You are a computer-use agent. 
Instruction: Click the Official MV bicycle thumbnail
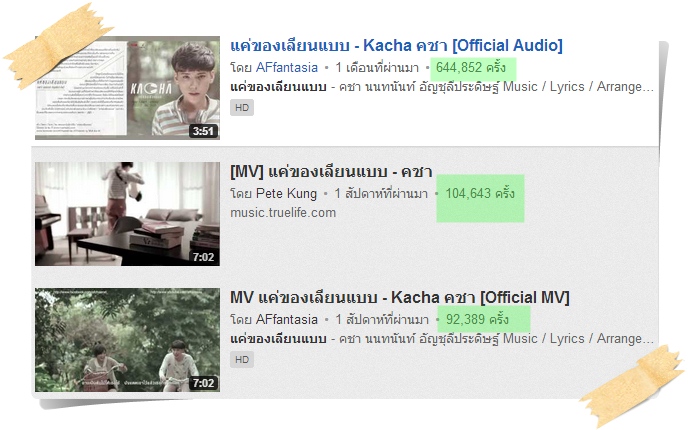[x=127, y=340]
